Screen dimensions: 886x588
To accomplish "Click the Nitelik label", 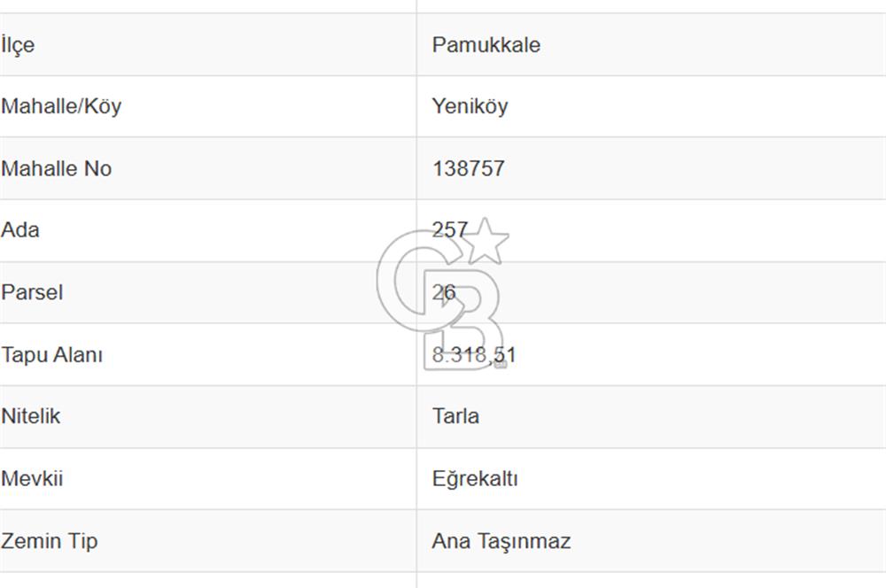I will 31,416.
